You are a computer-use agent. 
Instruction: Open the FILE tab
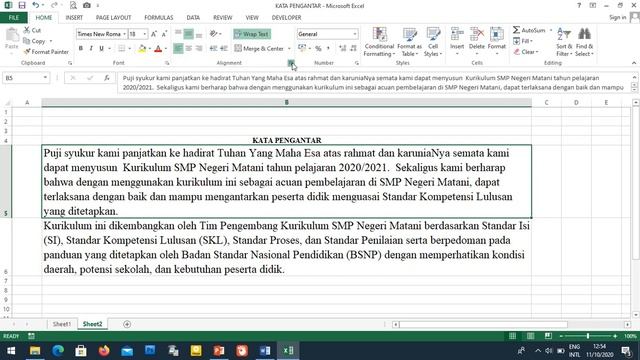[14, 18]
